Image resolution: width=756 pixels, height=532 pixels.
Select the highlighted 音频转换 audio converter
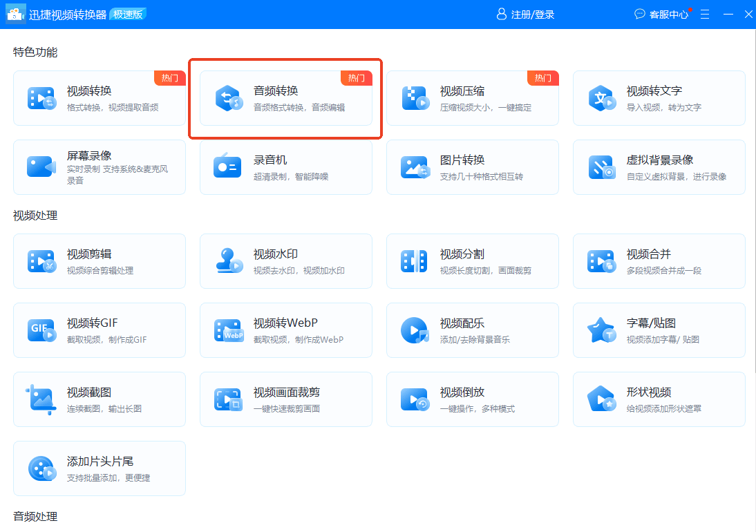tap(286, 97)
